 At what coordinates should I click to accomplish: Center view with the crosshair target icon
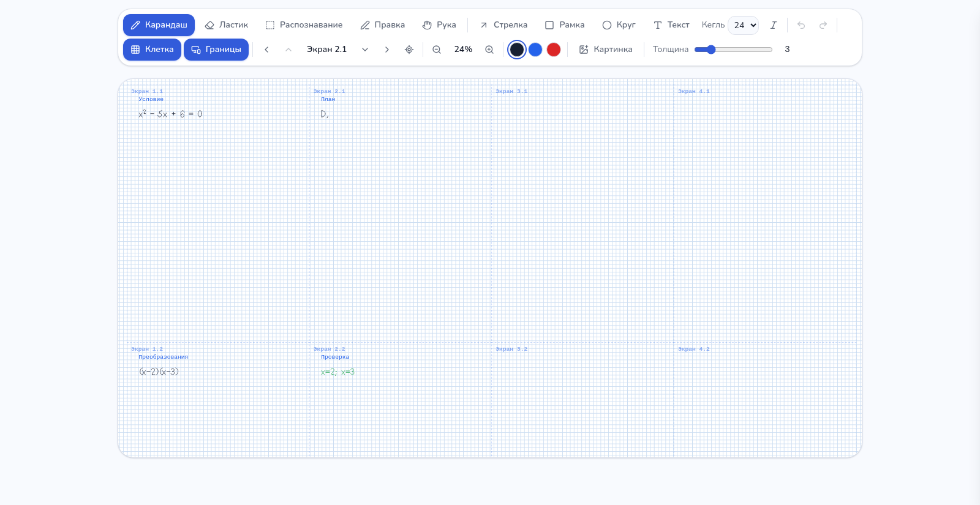click(x=409, y=50)
